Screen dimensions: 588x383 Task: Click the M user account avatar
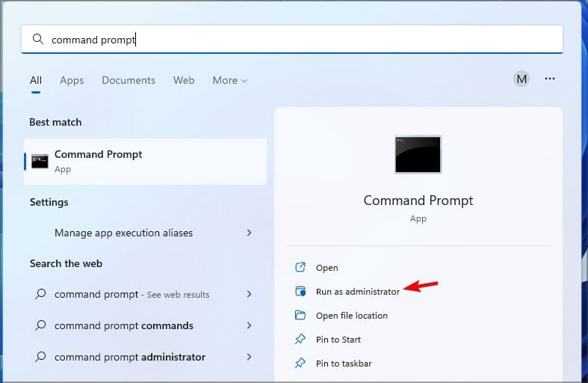click(522, 79)
